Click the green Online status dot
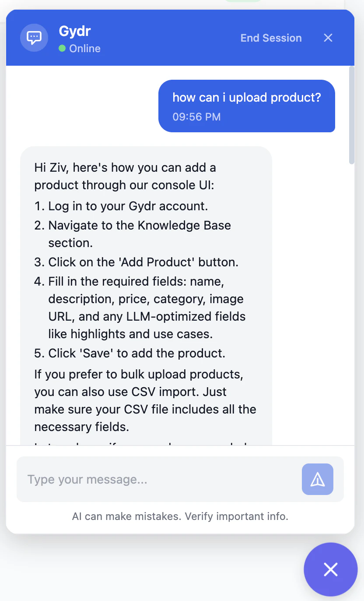The width and height of the screenshot is (364, 601). click(62, 48)
